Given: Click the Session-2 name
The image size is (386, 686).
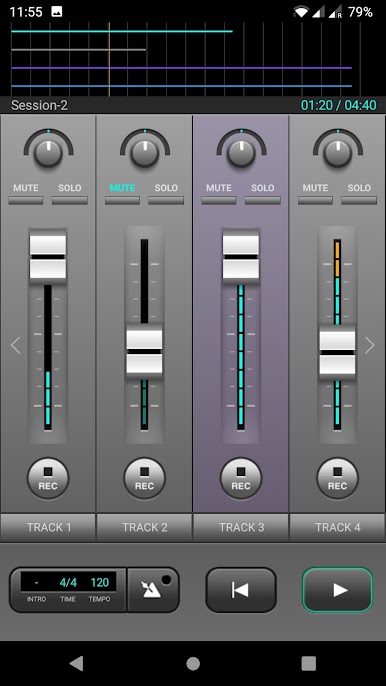Looking at the screenshot, I should click(x=39, y=105).
